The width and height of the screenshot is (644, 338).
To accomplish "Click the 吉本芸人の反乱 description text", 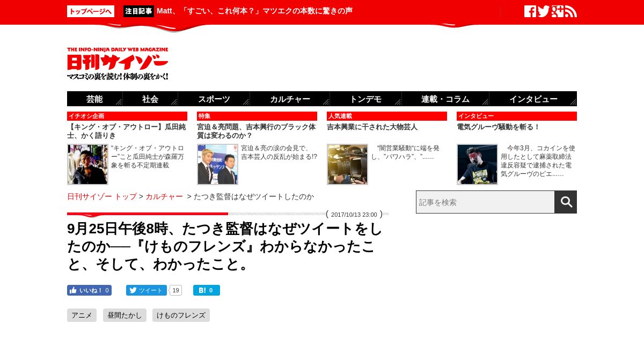I will pyautogui.click(x=279, y=152).
